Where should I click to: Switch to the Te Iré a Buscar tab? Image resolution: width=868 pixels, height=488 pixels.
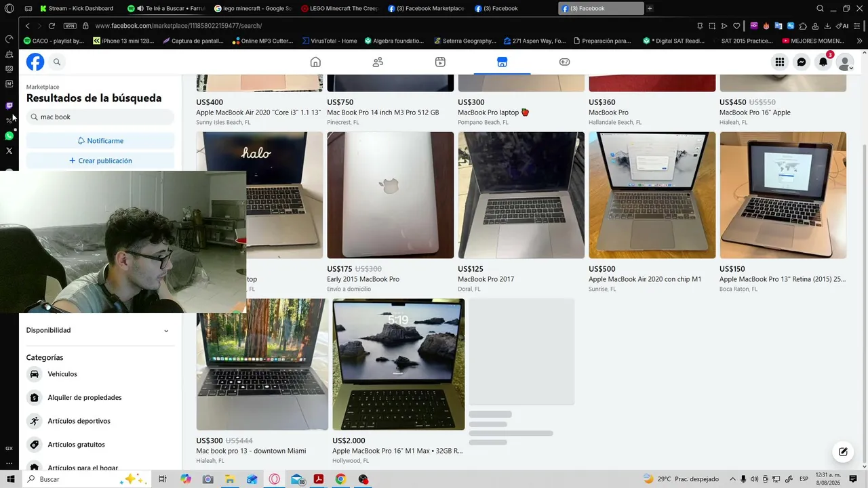167,9
